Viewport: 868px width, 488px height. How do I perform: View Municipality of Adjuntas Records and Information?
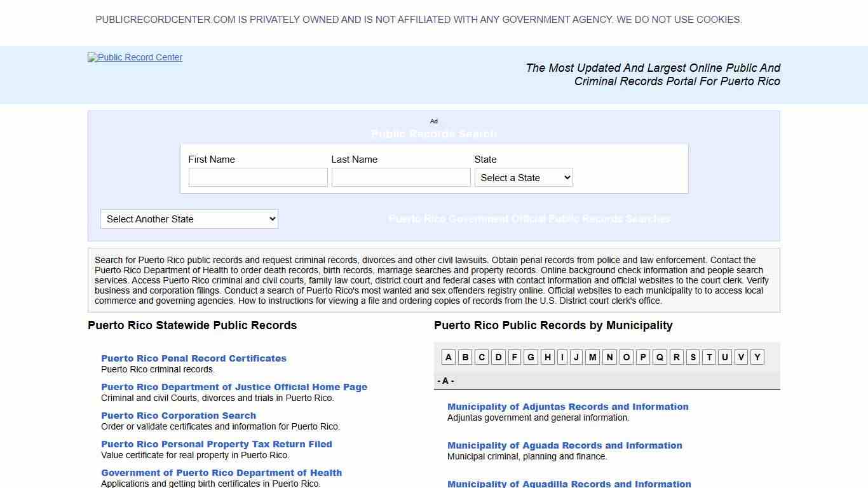(567, 407)
